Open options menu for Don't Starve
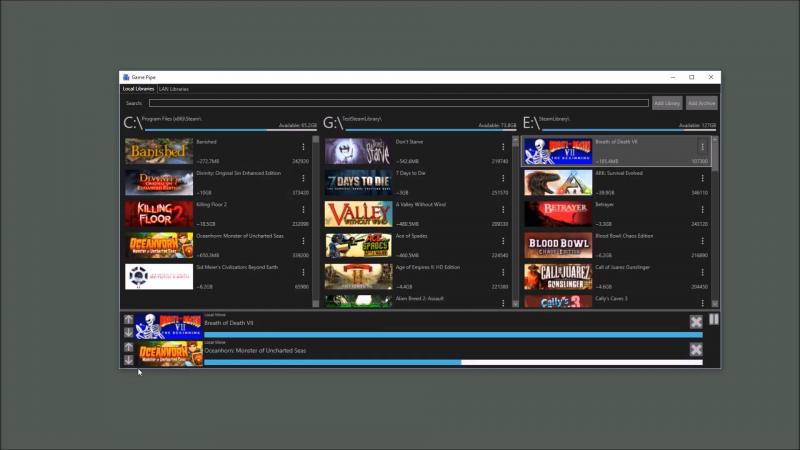This screenshot has width=800, height=450. 503,147
